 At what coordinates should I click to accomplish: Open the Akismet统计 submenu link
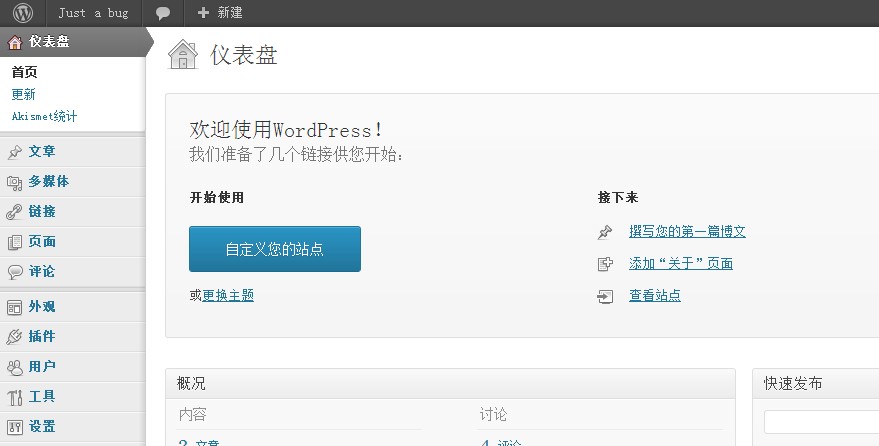tap(44, 117)
